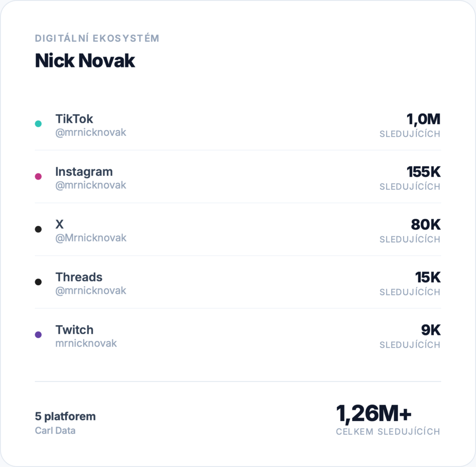Screen dimensions: 476x467
Task: Open the Instagram platform name
Action: coord(84,172)
